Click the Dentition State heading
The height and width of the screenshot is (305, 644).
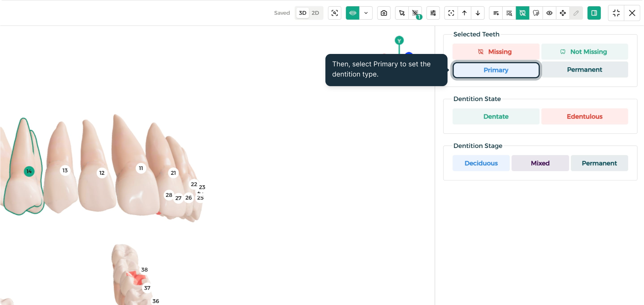coord(477,99)
